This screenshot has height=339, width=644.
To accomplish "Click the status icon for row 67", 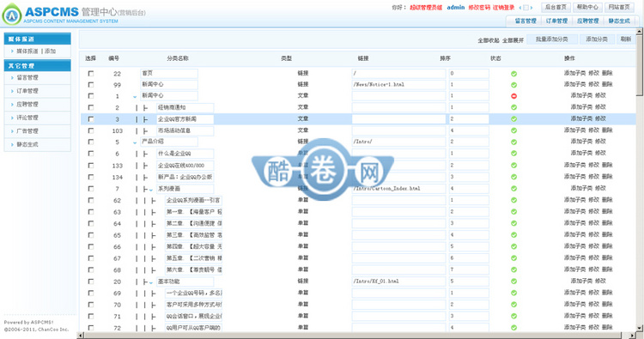I will (513, 258).
